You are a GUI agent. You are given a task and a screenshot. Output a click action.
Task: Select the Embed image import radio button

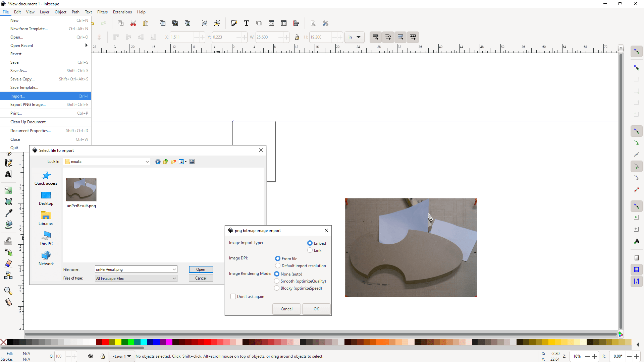coord(310,243)
